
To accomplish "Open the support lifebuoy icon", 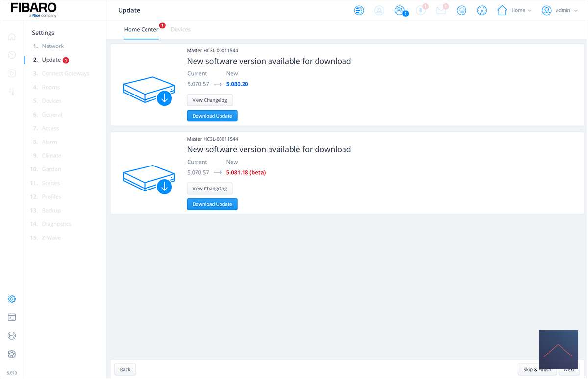I will click(x=12, y=354).
